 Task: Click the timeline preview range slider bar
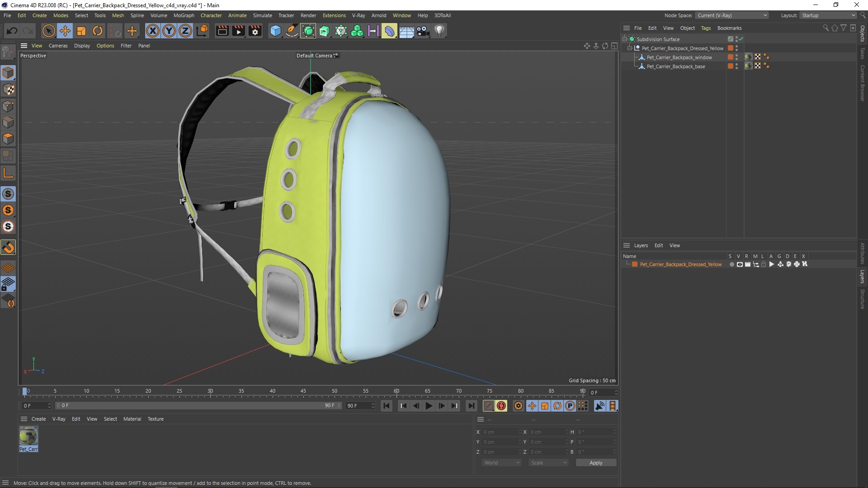coord(199,406)
